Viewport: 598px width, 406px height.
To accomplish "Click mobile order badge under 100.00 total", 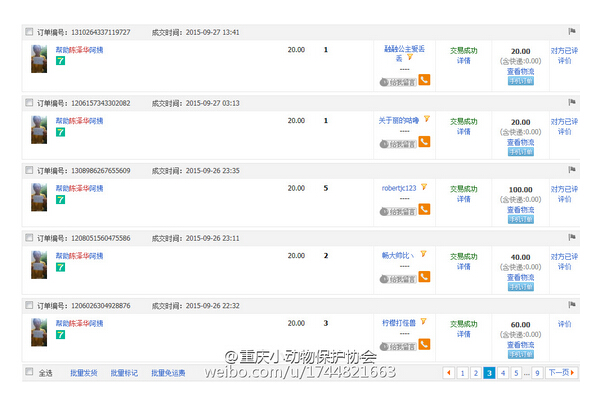I will [x=521, y=219].
